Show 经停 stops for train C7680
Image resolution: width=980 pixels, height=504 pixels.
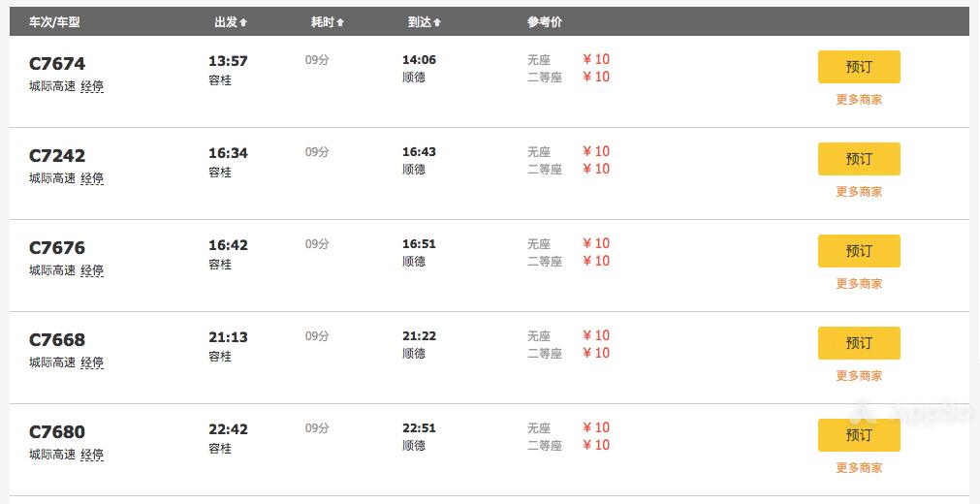(x=92, y=455)
